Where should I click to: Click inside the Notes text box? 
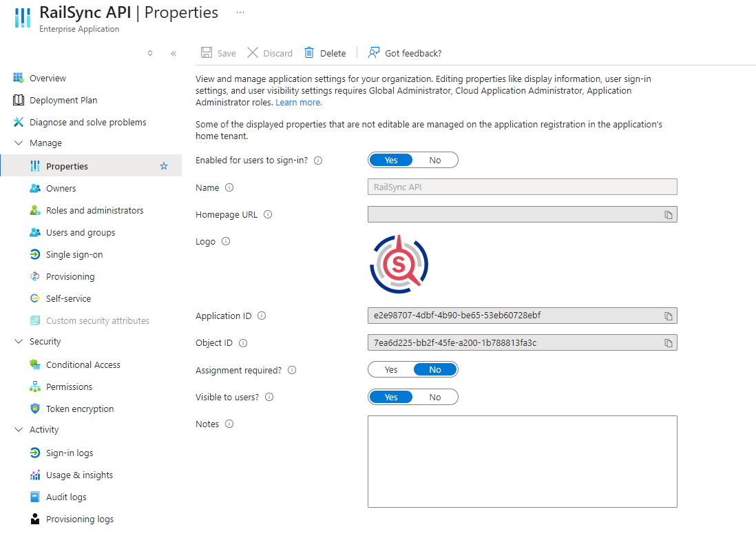tap(522, 461)
